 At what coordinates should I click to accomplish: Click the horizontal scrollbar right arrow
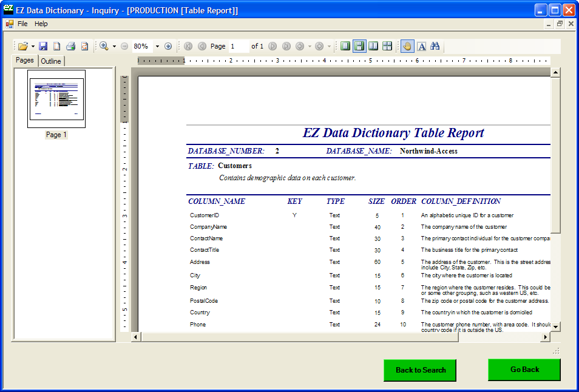coord(546,337)
